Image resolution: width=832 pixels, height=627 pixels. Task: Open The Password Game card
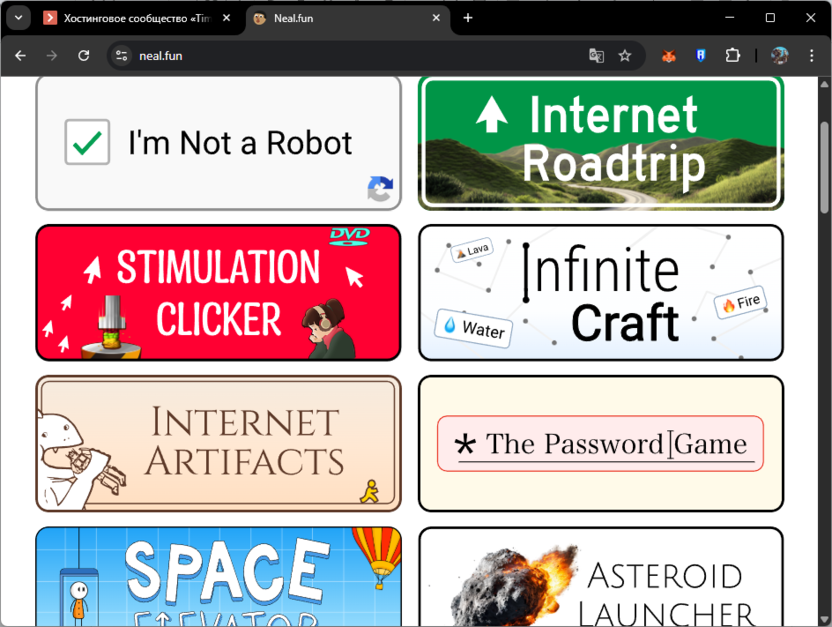(601, 443)
